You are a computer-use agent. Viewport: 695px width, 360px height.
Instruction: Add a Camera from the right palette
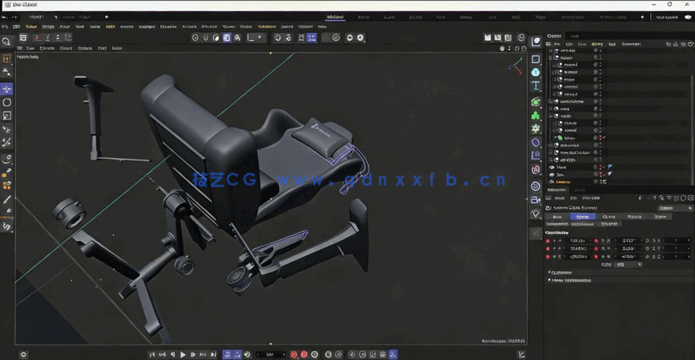click(536, 200)
